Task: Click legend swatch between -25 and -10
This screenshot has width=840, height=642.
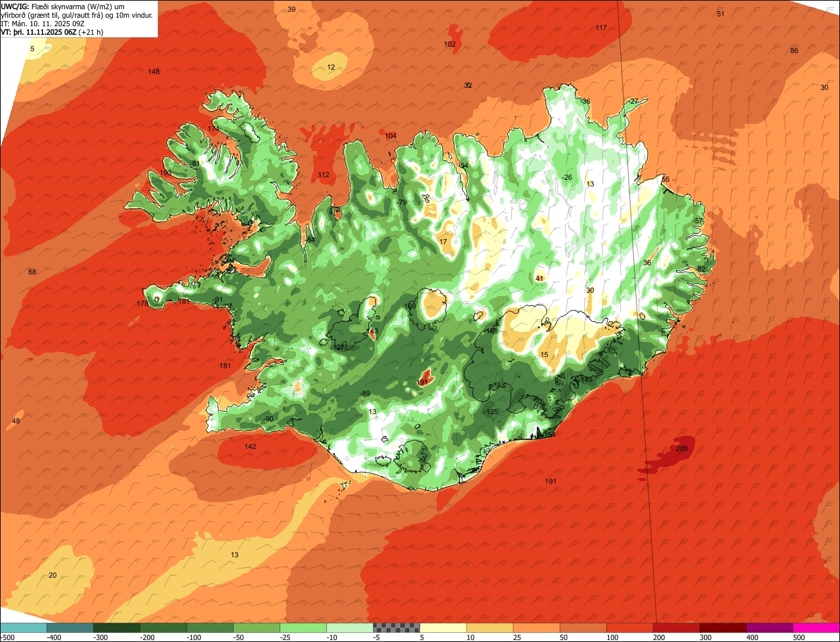Action: point(303,628)
